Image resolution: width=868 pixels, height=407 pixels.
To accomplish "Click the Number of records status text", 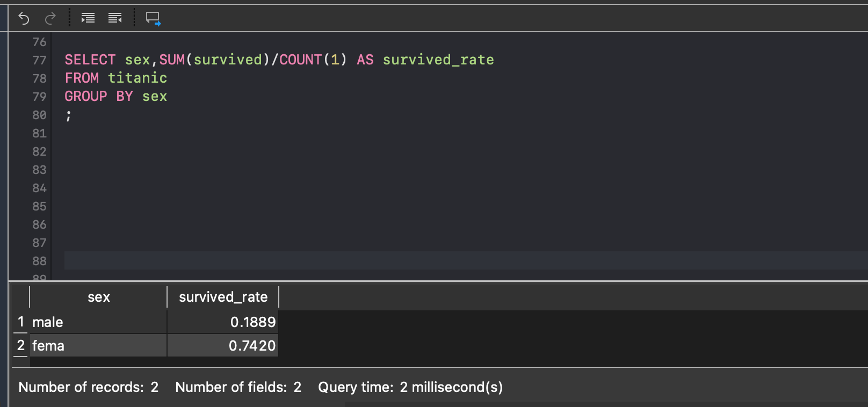I will click(89, 387).
